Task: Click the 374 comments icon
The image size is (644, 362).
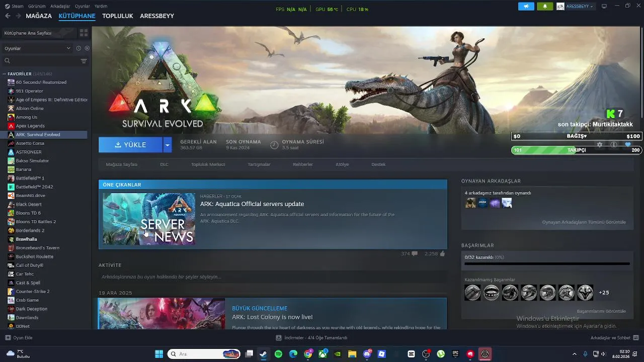Action: coord(415,254)
